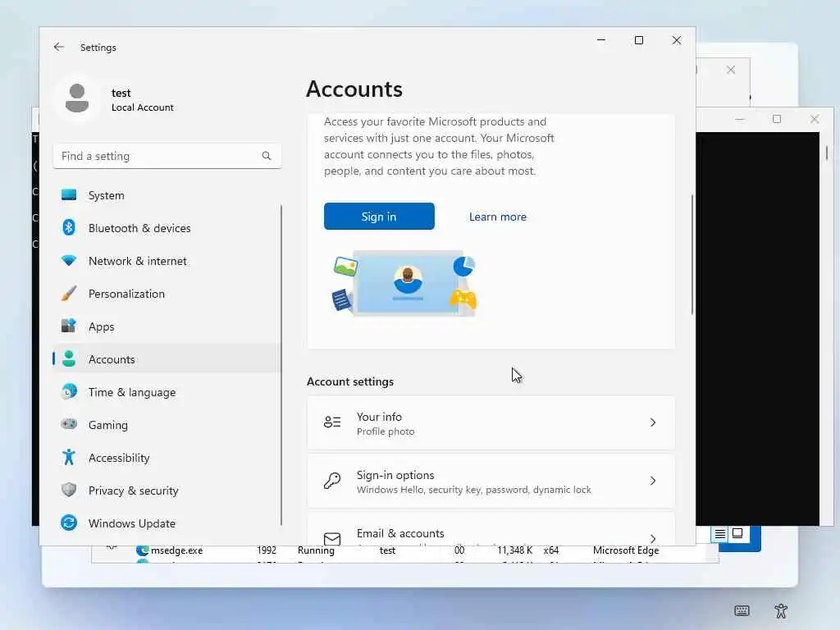840x630 pixels.
Task: Select the Accounts category label
Action: (112, 359)
